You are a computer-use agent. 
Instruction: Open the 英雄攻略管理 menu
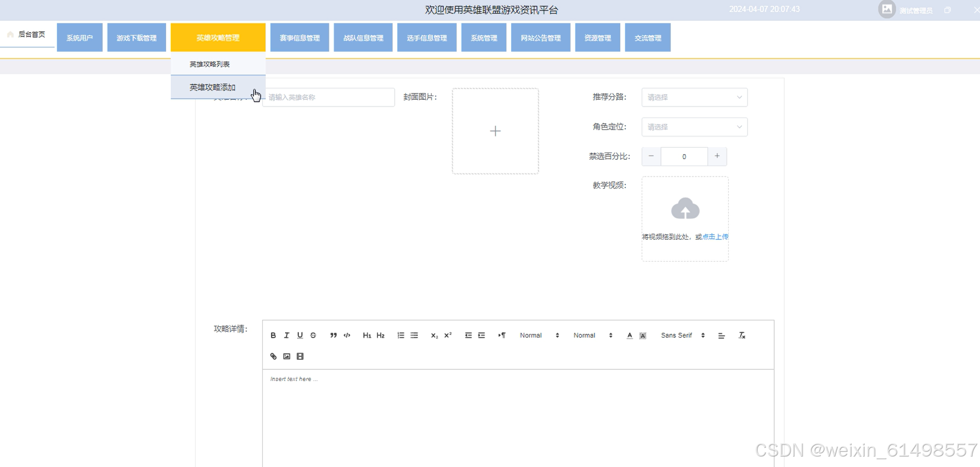point(218,38)
